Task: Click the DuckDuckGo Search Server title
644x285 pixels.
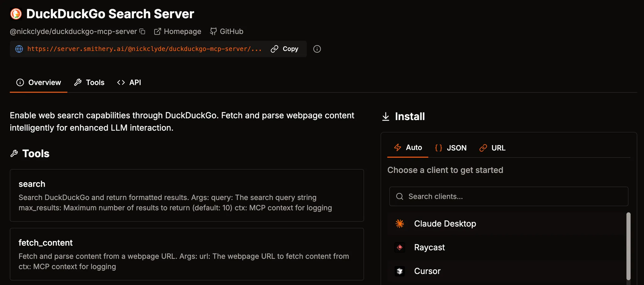Action: [x=110, y=14]
